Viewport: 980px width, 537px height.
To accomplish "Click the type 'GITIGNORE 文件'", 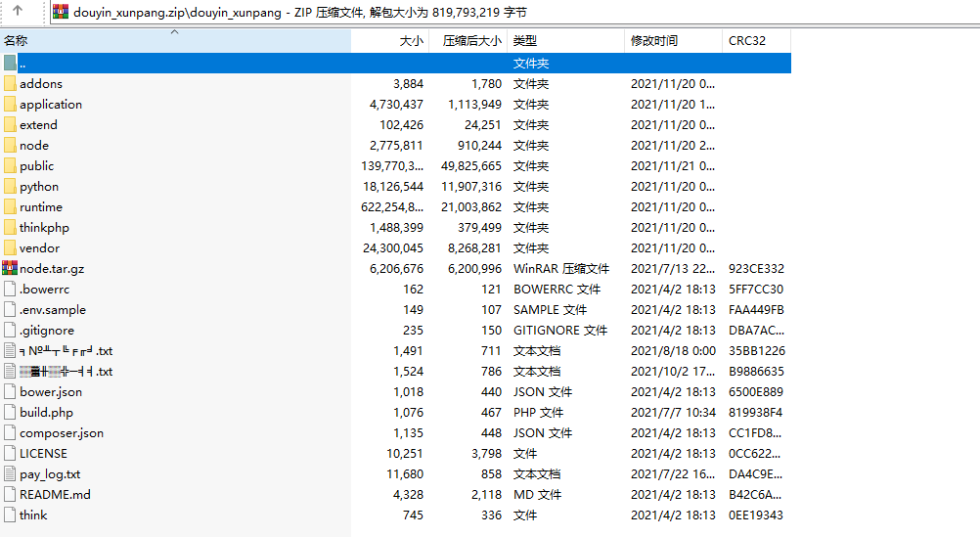I will 560,330.
